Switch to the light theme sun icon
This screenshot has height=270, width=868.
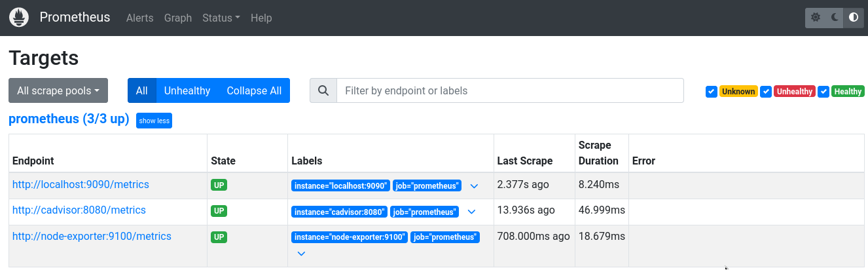pyautogui.click(x=816, y=18)
